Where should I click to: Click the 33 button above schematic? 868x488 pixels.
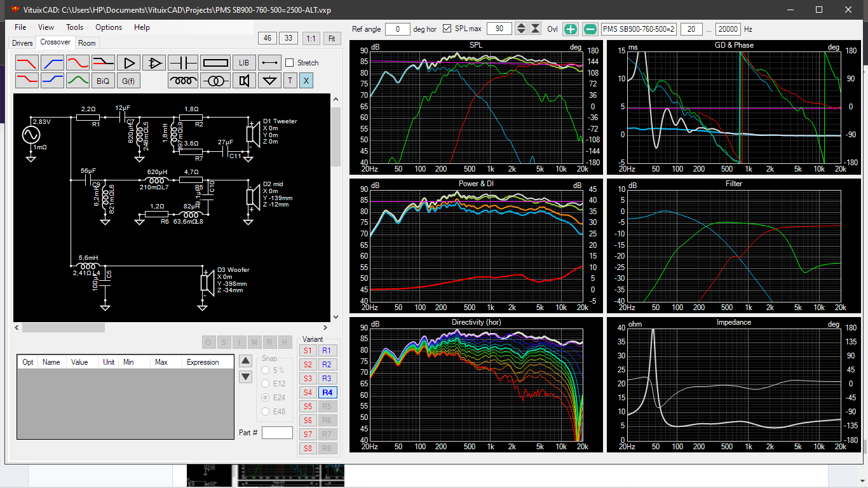[x=288, y=38]
